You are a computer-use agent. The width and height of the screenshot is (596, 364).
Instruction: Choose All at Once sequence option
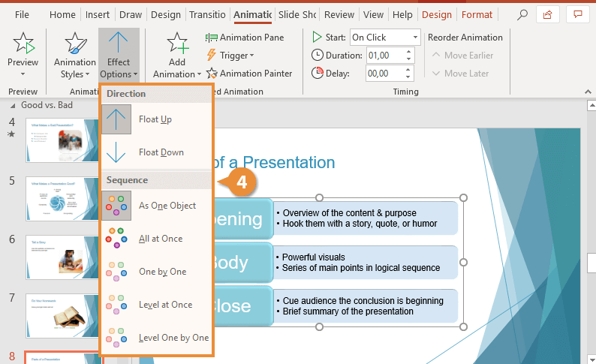[156, 239]
